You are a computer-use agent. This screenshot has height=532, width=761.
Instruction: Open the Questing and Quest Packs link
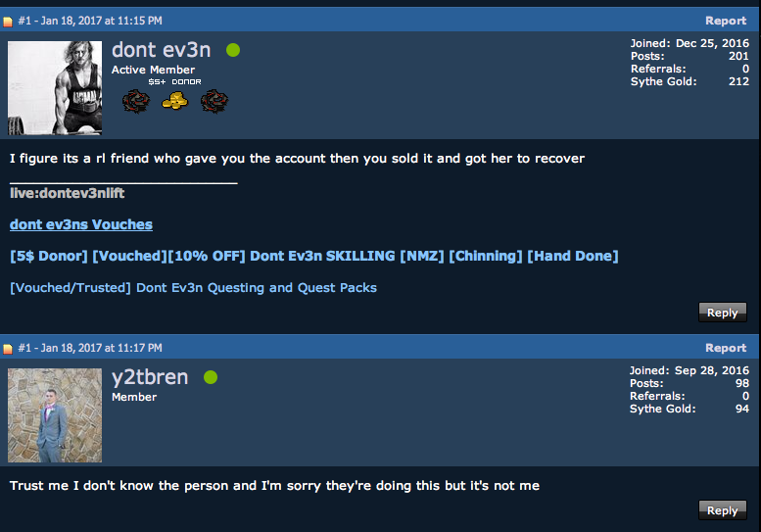pyautogui.click(x=193, y=288)
